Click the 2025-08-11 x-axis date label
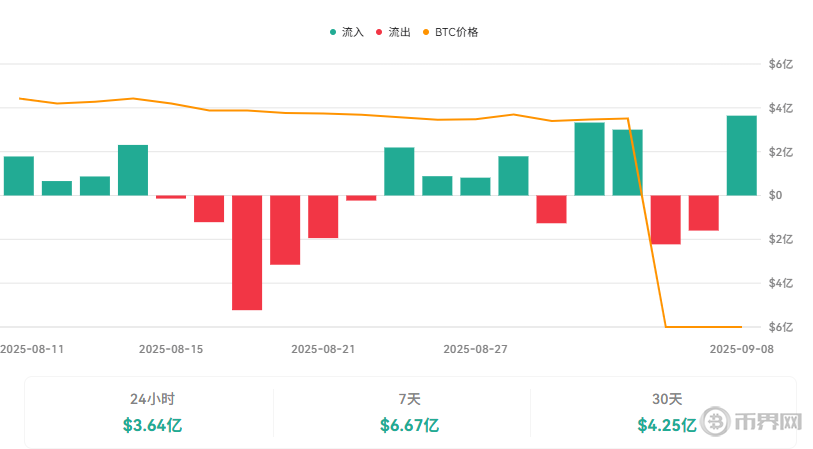Screen dimensions: 813x449 [x=32, y=349]
